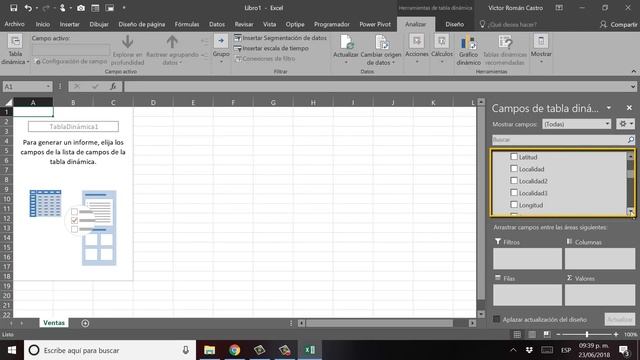Viewport: 640px width, 360px height.
Task: Collapse the ribbon with the chevron
Action: click(633, 71)
